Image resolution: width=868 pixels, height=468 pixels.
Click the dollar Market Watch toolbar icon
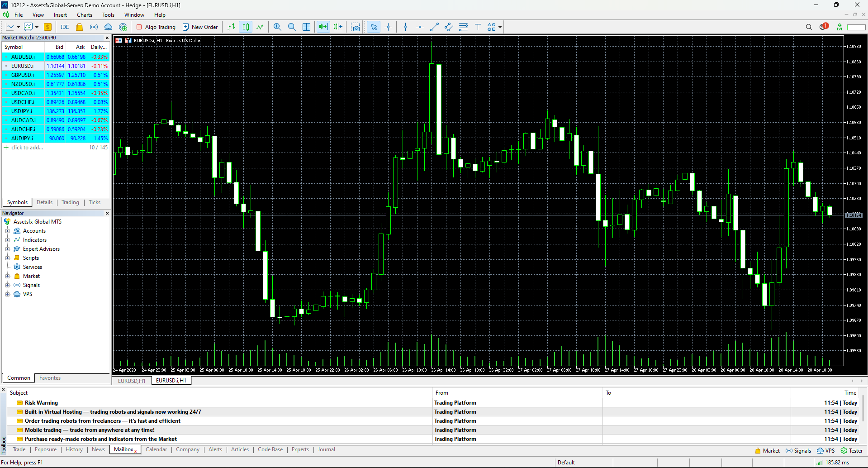pyautogui.click(x=47, y=27)
